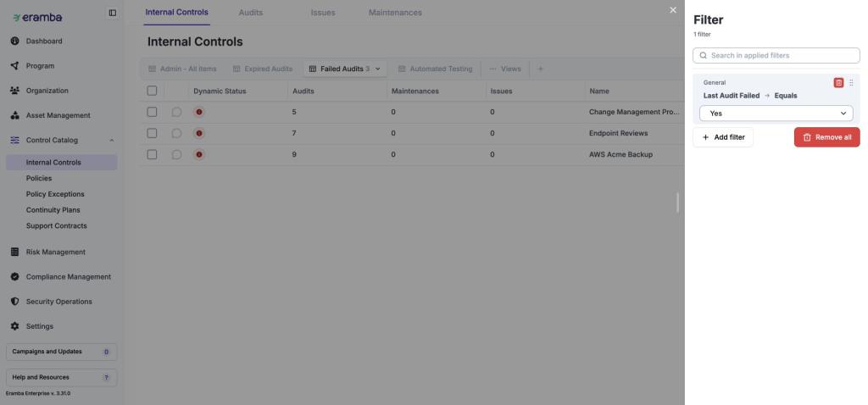Viewport: 868px width, 405px height.
Task: Click the Dynamic Status column header
Action: [220, 92]
